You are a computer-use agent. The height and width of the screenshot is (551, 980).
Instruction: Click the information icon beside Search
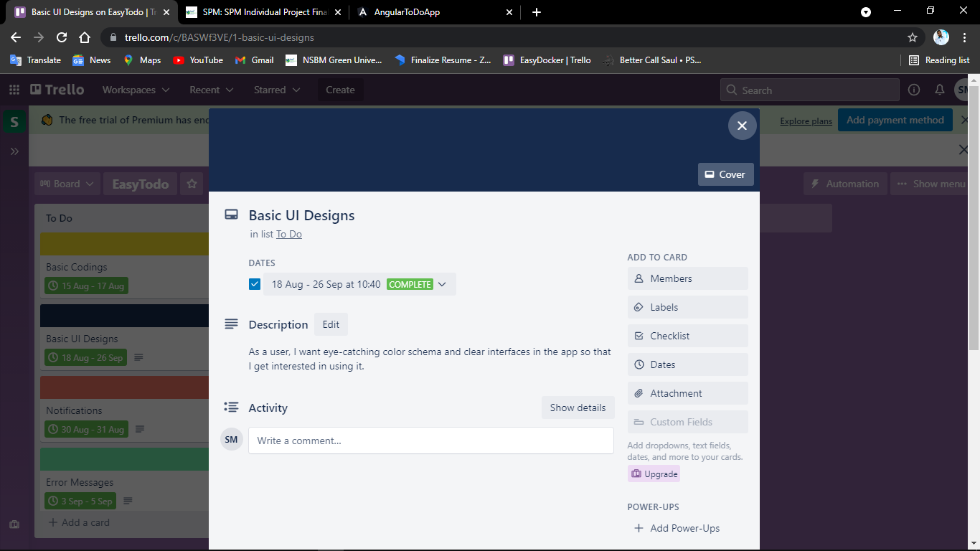pyautogui.click(x=914, y=90)
